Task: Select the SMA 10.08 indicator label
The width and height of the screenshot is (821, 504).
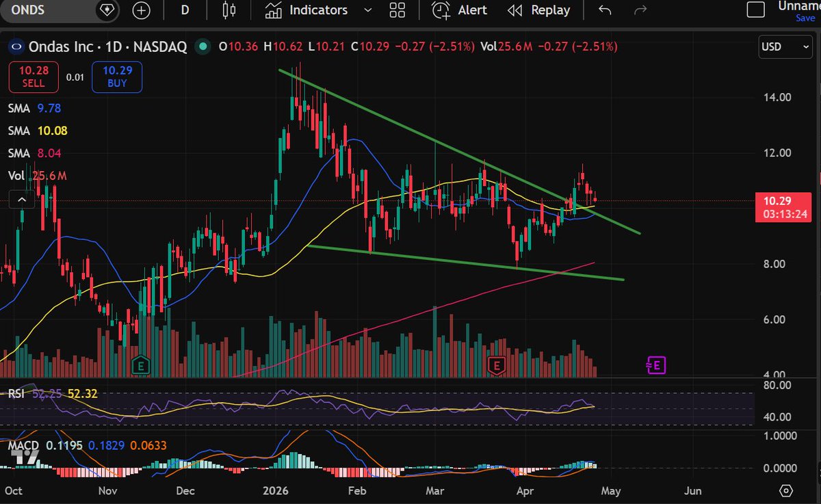Action: [38, 131]
